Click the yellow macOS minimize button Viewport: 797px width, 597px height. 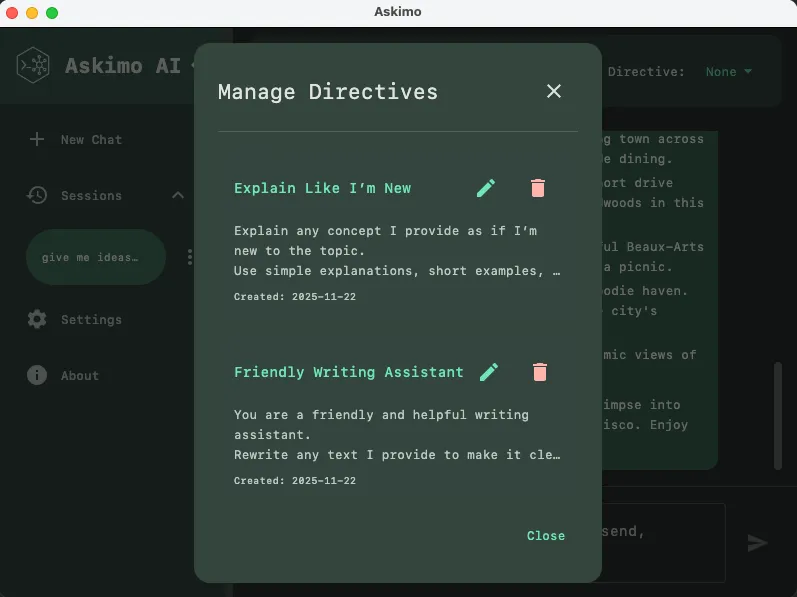tap(32, 13)
